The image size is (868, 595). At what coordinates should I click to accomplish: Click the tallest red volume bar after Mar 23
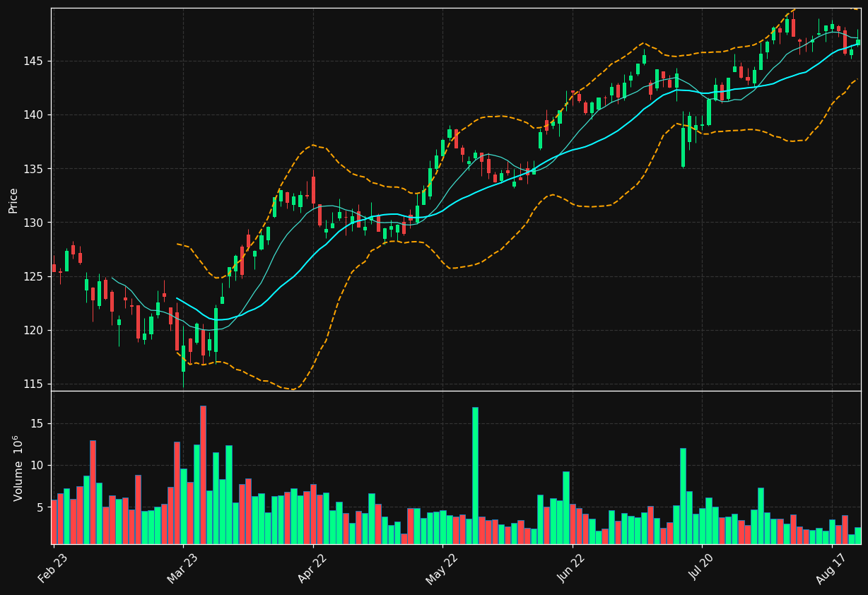pos(203,475)
